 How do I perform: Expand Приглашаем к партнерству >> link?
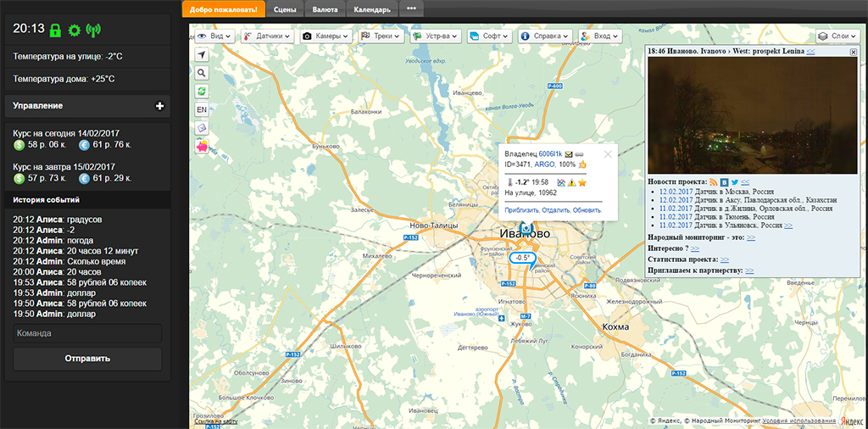[749, 270]
